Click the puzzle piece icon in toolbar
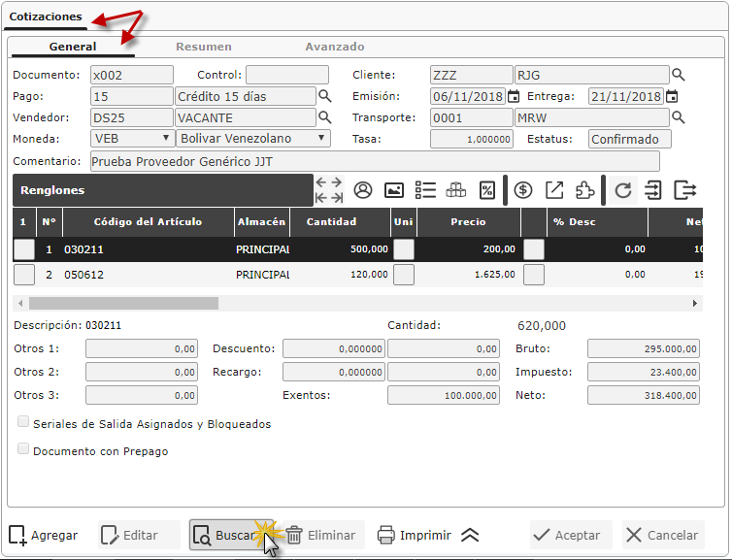732x560 pixels. pyautogui.click(x=584, y=190)
